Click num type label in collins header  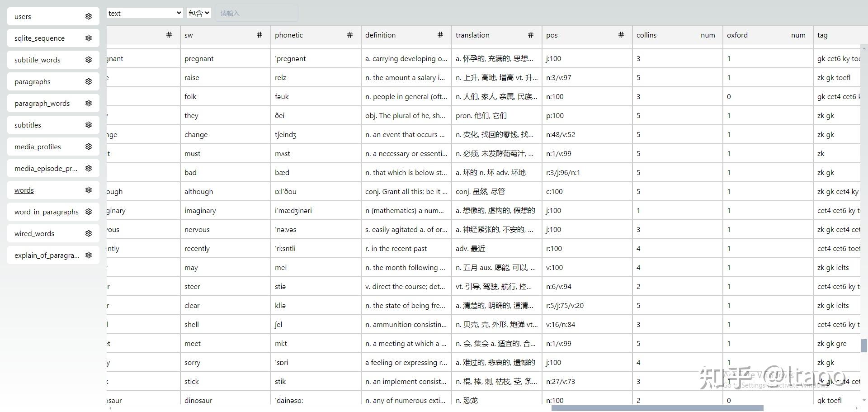click(x=708, y=35)
